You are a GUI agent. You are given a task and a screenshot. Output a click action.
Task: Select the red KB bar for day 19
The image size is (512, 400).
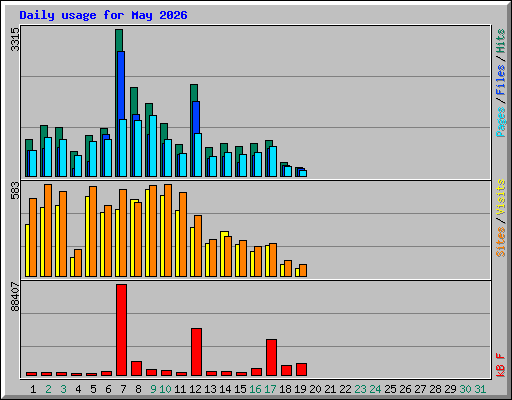pos(301,369)
